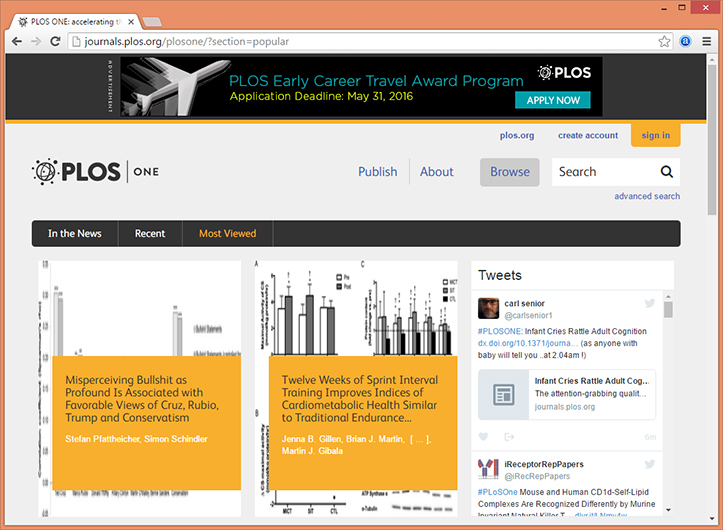723x530 pixels.
Task: Share carl senior's tweet with share icon
Action: (509, 436)
